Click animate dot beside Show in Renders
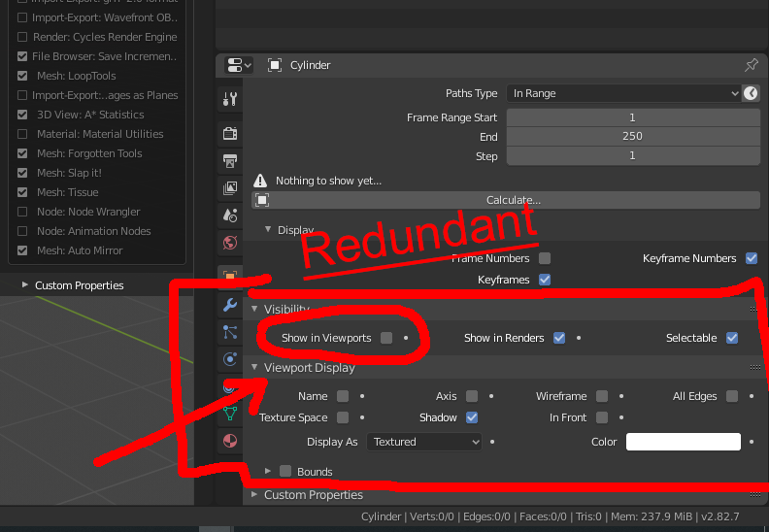 pos(579,338)
